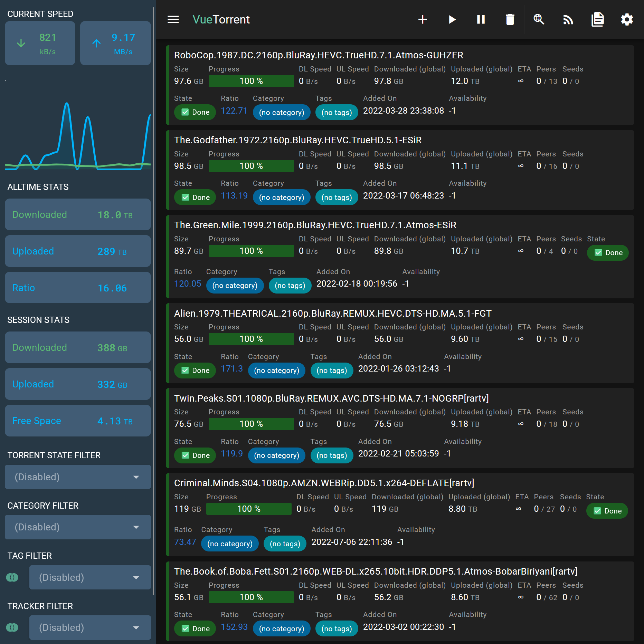Click the VueTorrent title
Viewport: 644px width, 644px height.
coord(221,20)
